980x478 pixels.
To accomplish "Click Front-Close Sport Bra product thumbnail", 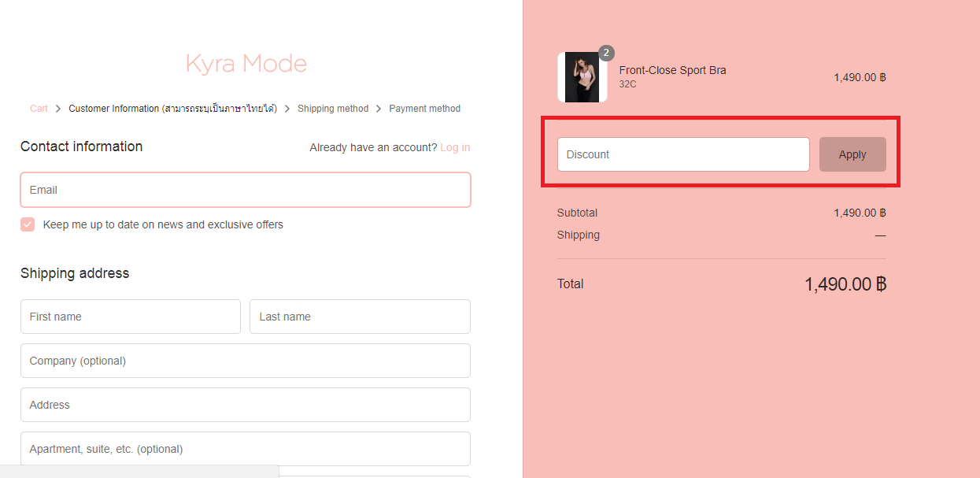I will click(x=582, y=77).
